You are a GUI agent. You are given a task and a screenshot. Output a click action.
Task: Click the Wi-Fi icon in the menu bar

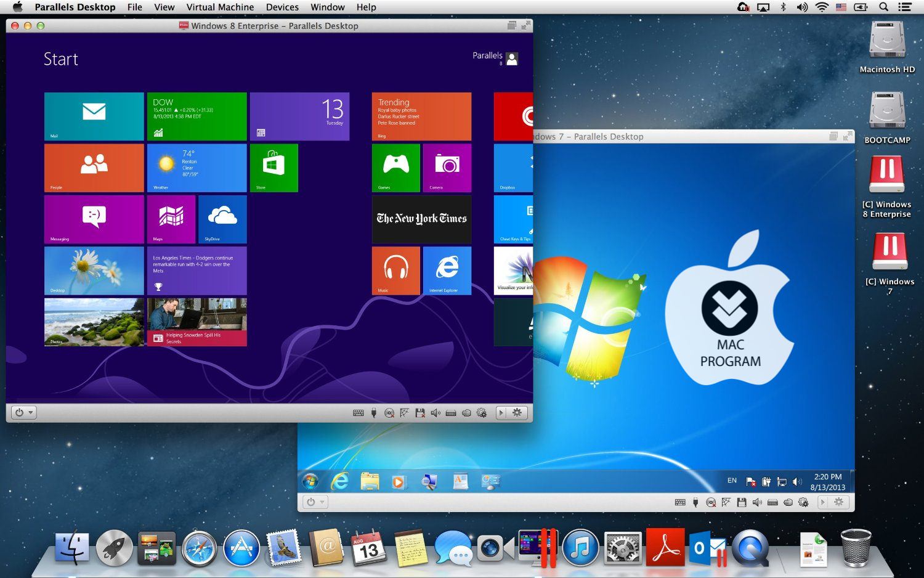822,7
